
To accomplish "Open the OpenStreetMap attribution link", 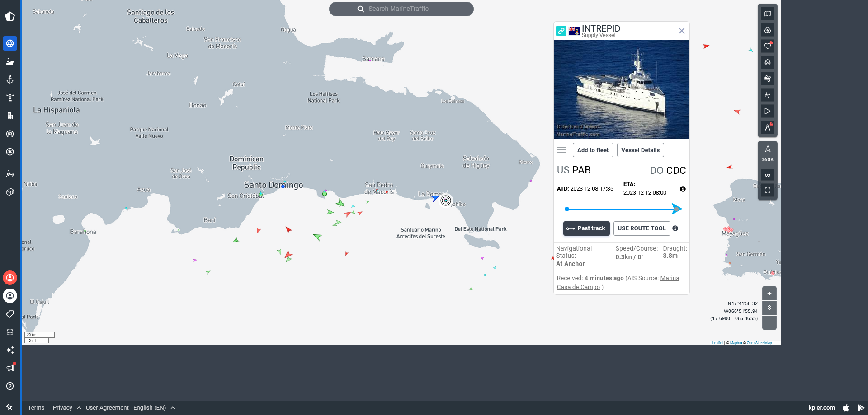I will tap(759, 343).
